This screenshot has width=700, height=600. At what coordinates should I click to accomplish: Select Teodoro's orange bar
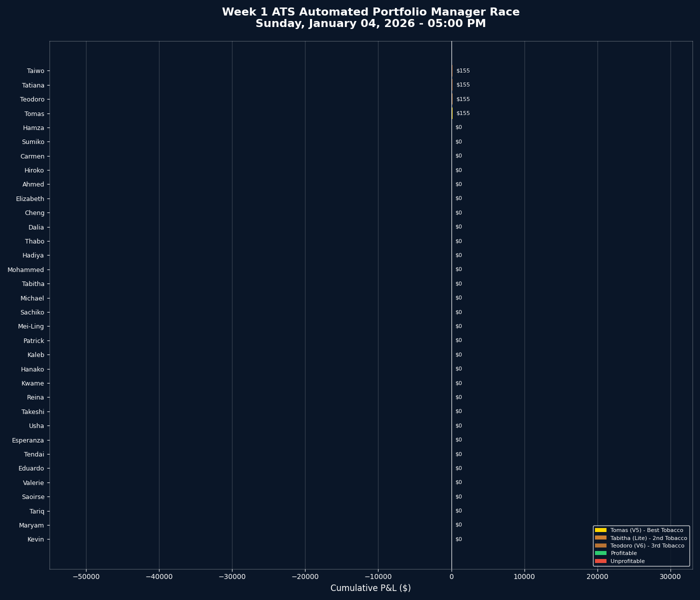pyautogui.click(x=452, y=99)
